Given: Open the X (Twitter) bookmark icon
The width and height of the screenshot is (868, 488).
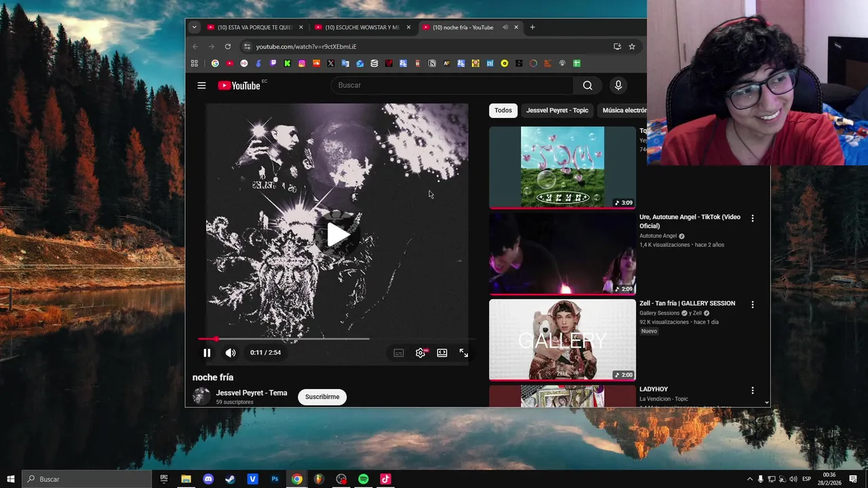Looking at the screenshot, I should click(331, 63).
